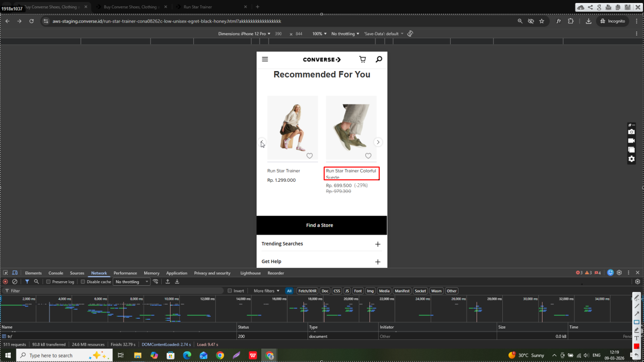Reload the page in Chrome
The width and height of the screenshot is (644, 362).
[x=31, y=21]
